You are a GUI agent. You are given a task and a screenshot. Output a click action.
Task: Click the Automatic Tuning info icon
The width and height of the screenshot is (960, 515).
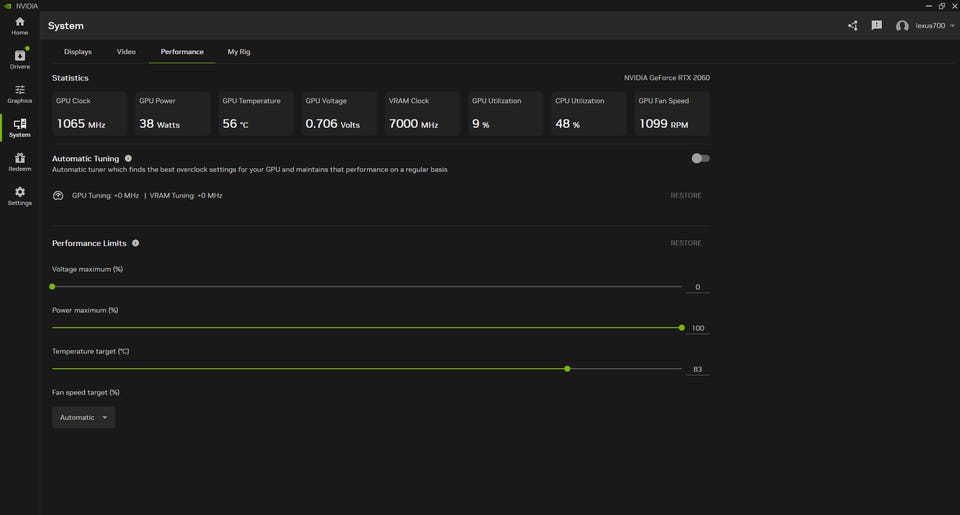[128, 158]
